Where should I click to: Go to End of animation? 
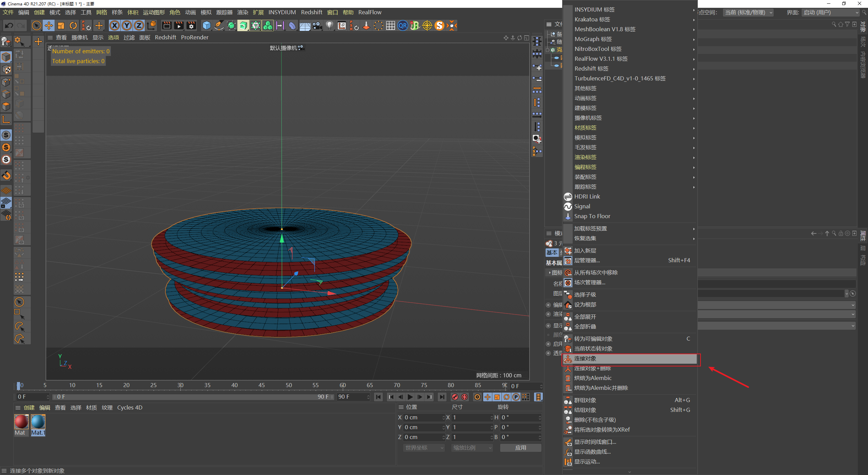[442, 397]
